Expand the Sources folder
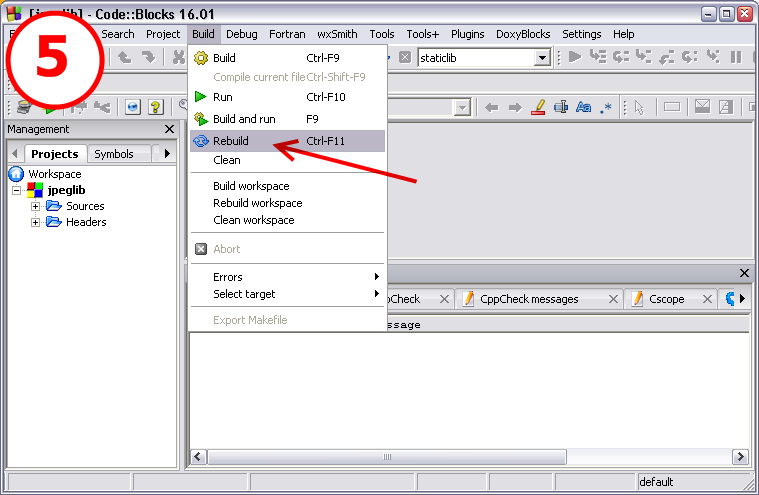 point(35,206)
